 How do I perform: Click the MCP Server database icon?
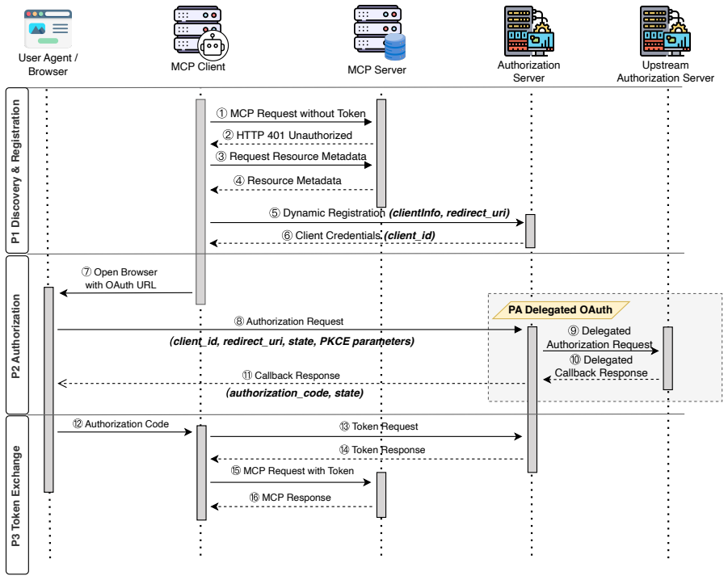tap(380, 32)
